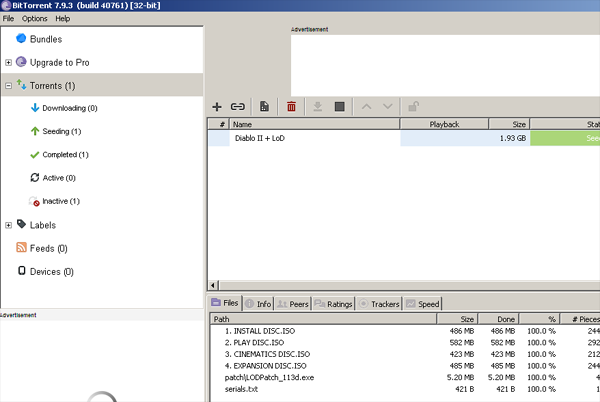Sort torrent list by Size column

click(509, 124)
